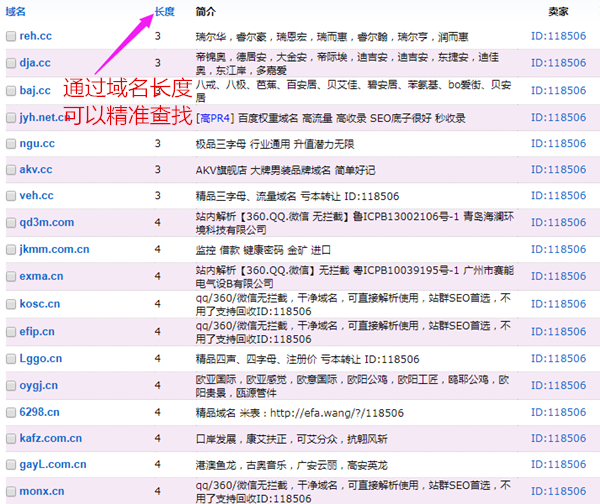Image resolution: width=600 pixels, height=504 pixels.
Task: Check the box beside qd3m.com
Action: pyautogui.click(x=10, y=222)
